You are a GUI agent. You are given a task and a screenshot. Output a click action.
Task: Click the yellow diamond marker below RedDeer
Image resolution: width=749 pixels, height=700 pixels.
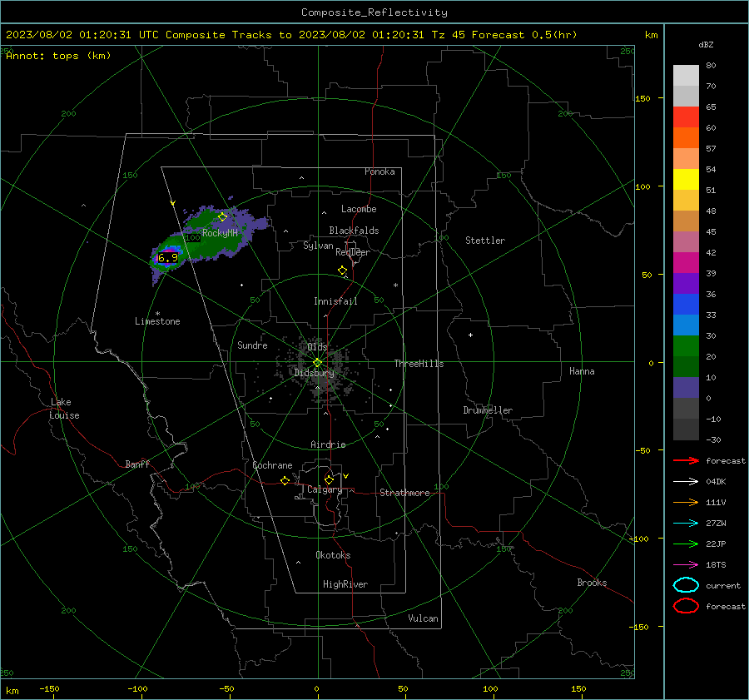pos(342,271)
